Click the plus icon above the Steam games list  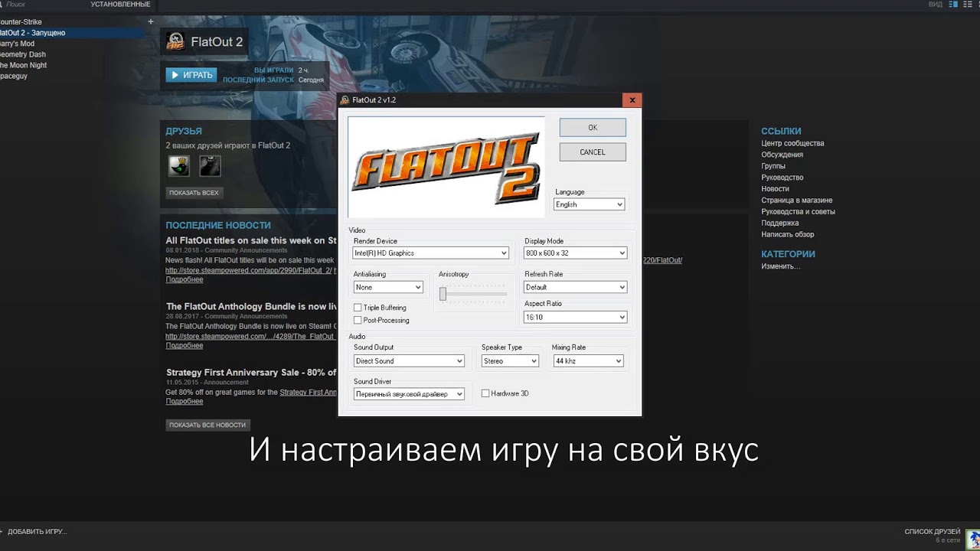[x=151, y=21]
